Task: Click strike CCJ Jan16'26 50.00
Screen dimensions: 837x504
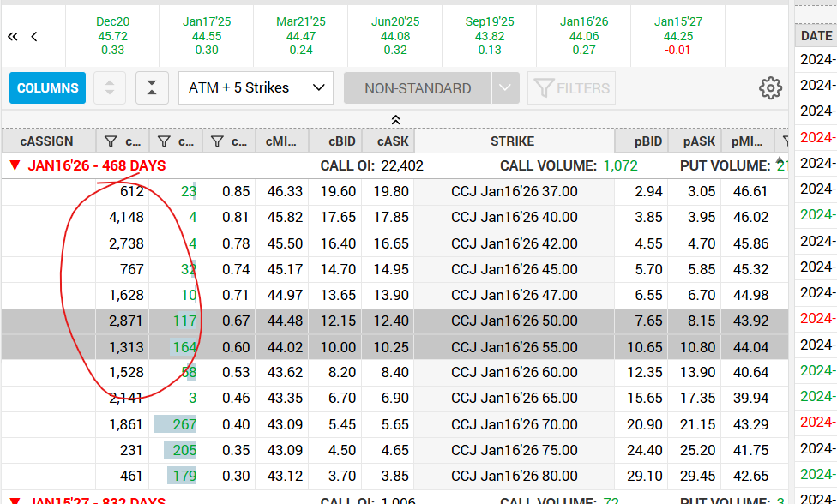Action: tap(514, 321)
